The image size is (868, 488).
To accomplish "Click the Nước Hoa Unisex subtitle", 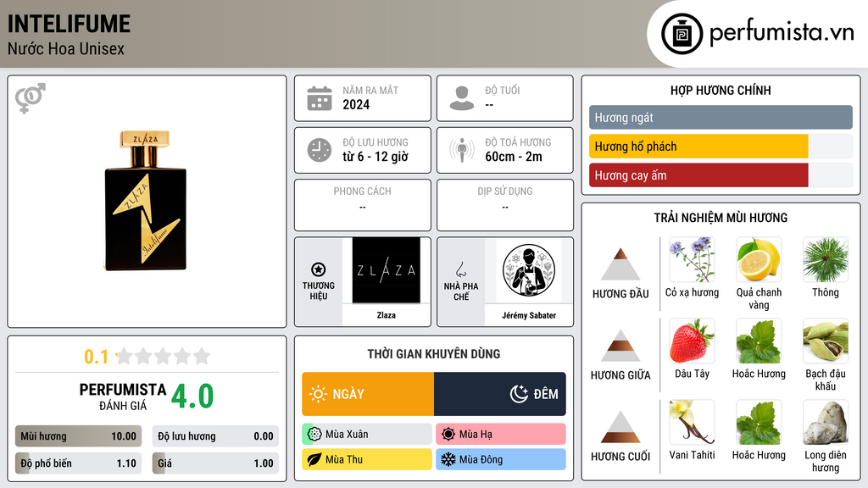I will (x=66, y=48).
